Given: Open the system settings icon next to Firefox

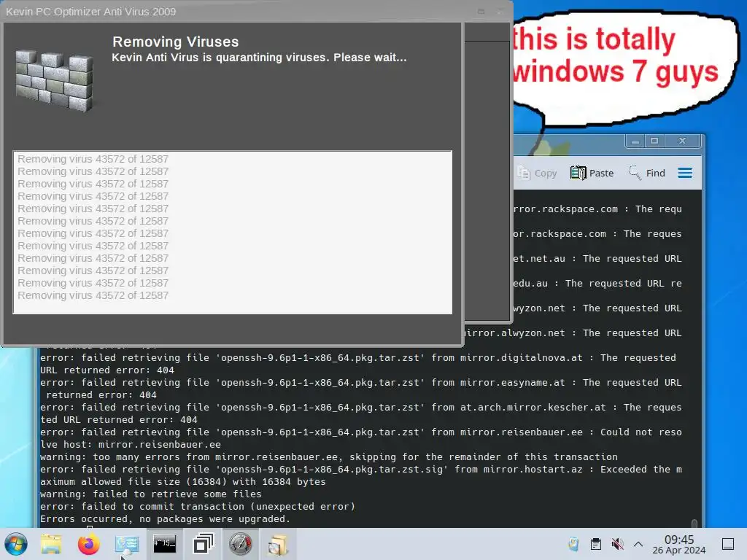Looking at the screenshot, I should click(x=127, y=544).
